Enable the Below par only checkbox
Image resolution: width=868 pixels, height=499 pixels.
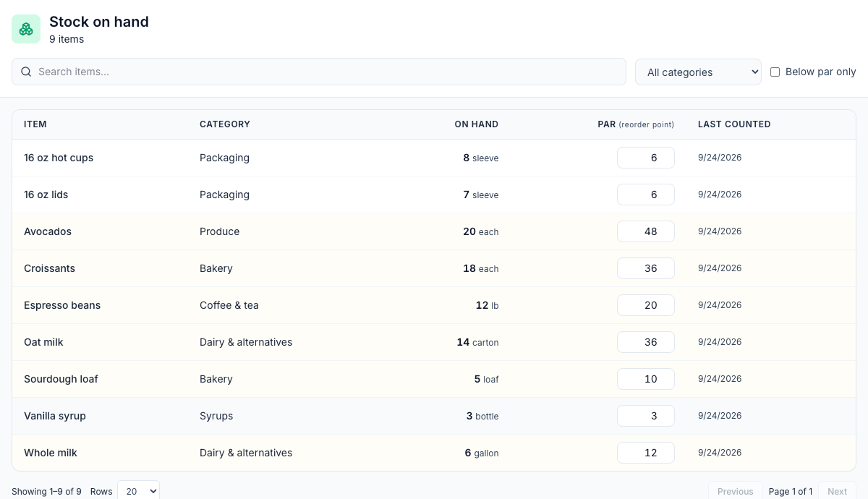pos(775,72)
